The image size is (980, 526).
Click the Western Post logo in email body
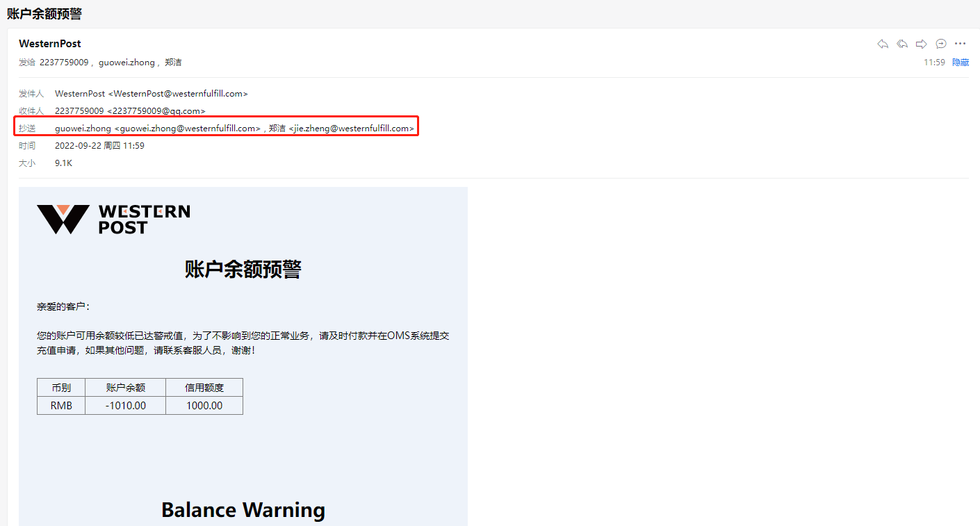point(113,220)
